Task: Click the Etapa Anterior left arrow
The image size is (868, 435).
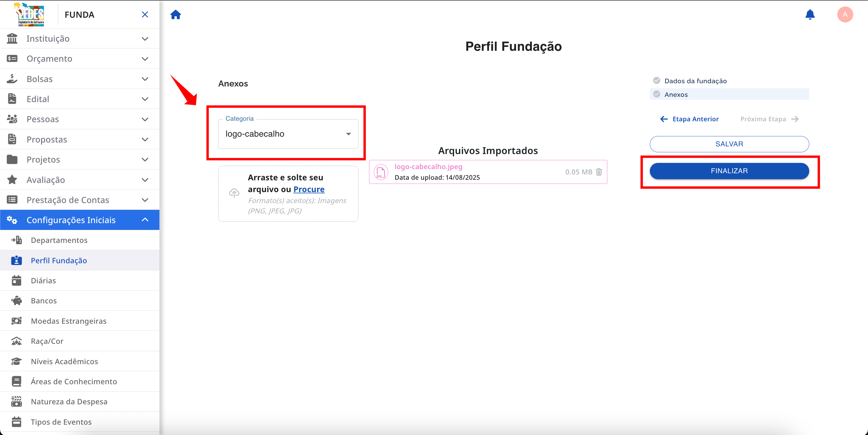Action: tap(664, 119)
